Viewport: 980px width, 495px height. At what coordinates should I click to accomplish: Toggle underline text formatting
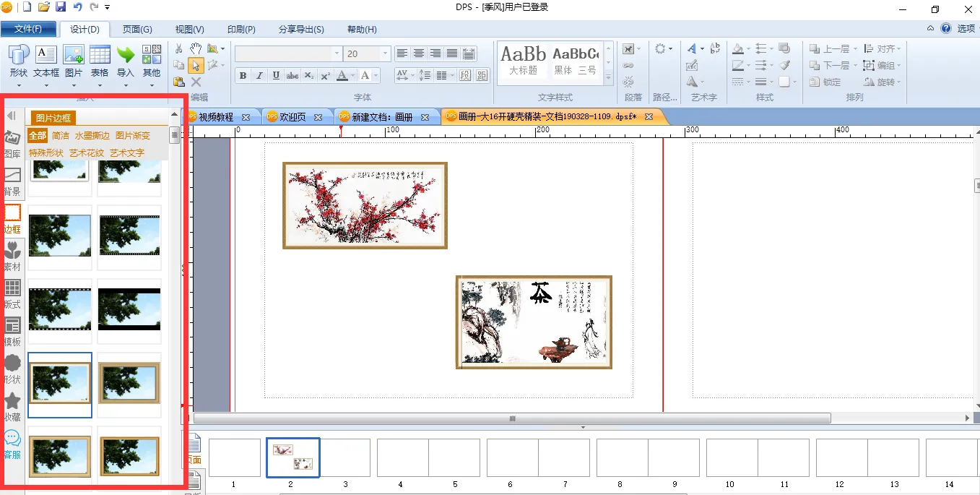(276, 76)
